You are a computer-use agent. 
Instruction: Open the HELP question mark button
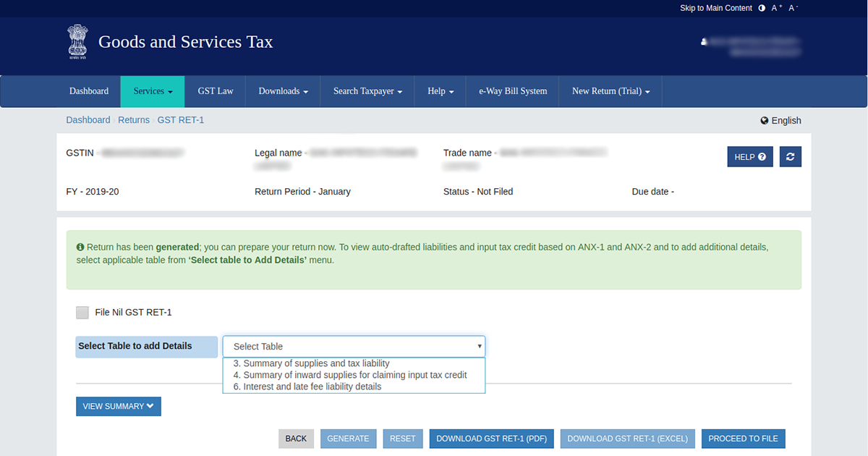click(749, 157)
